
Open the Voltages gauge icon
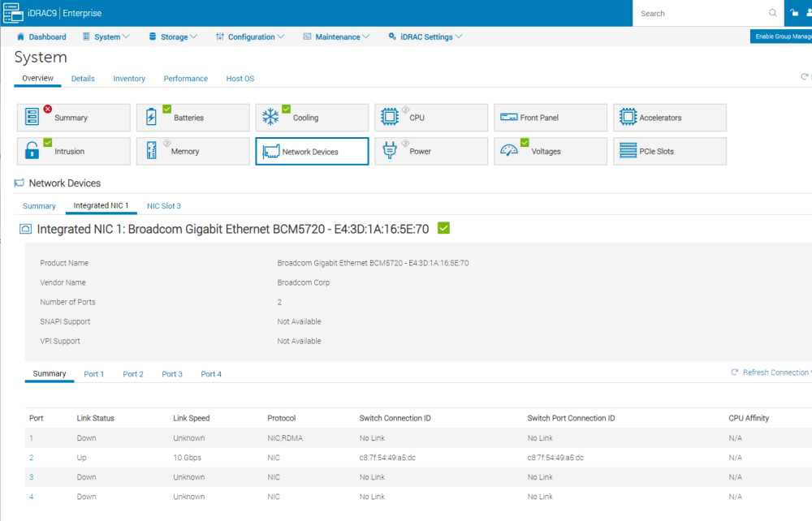tap(508, 151)
